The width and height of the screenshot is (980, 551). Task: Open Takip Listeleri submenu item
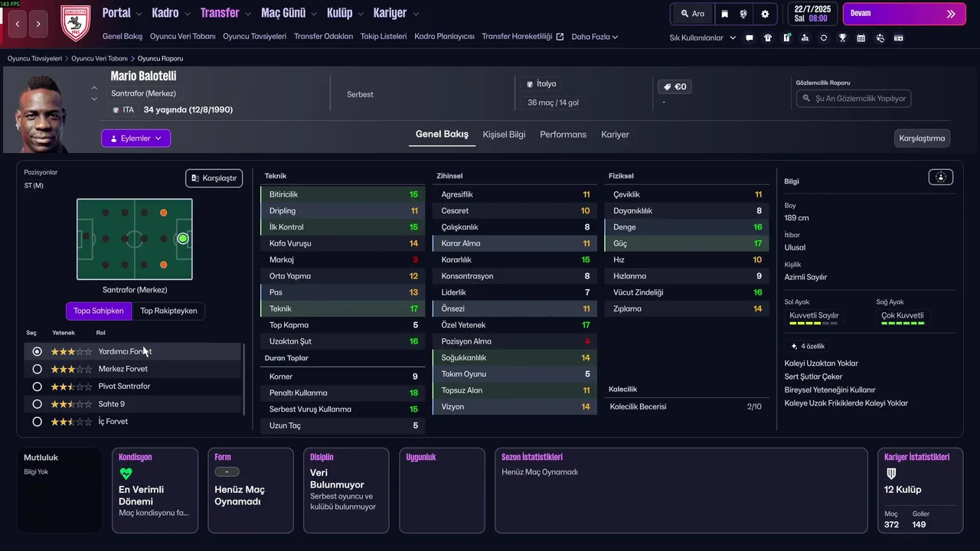point(384,37)
